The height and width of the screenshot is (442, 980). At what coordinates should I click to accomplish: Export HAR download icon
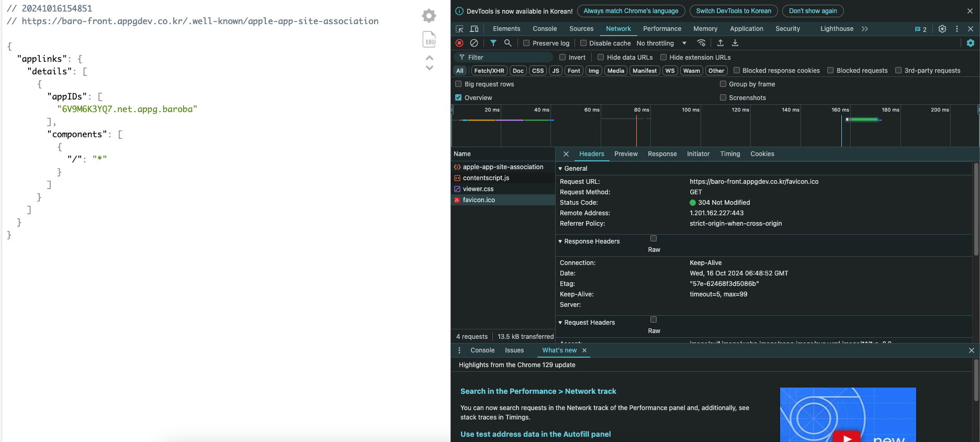[735, 43]
